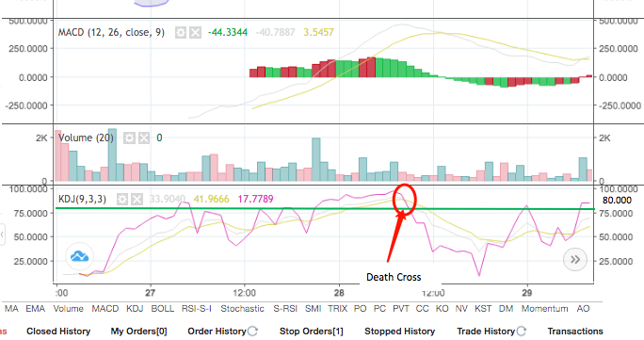644x340 pixels.
Task: Click the signal value 3.5457
Action: point(319,32)
